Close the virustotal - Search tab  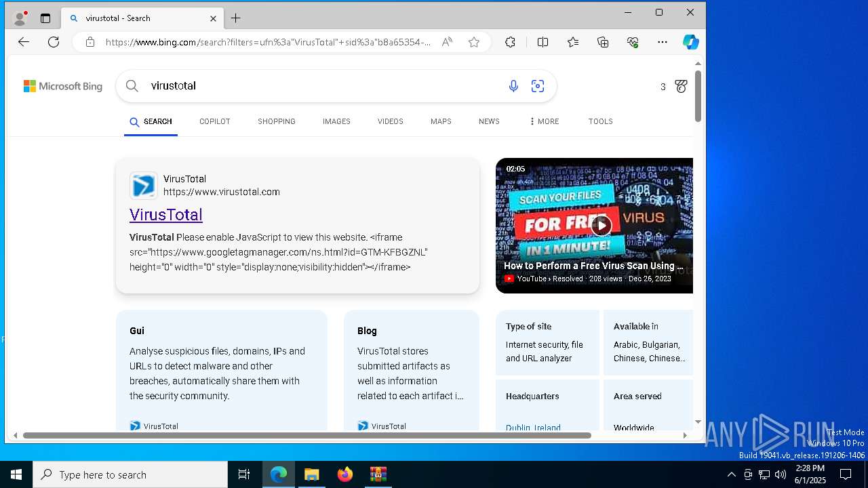(x=213, y=18)
